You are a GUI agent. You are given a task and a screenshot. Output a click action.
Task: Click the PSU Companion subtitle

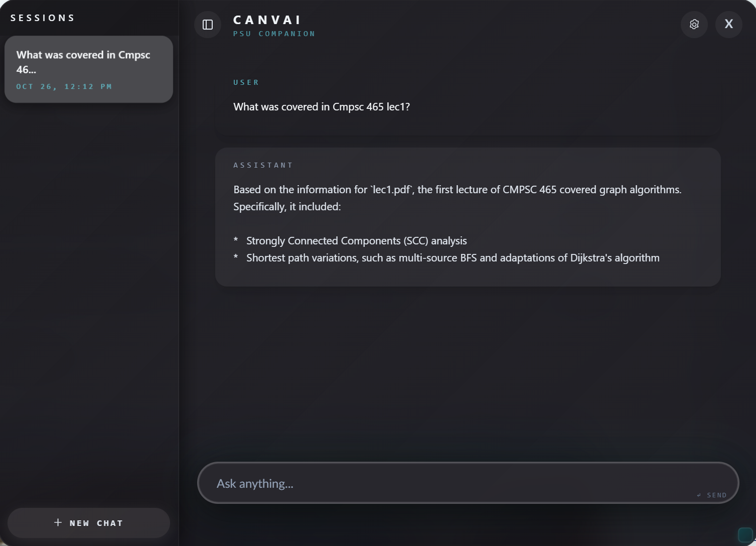click(274, 34)
